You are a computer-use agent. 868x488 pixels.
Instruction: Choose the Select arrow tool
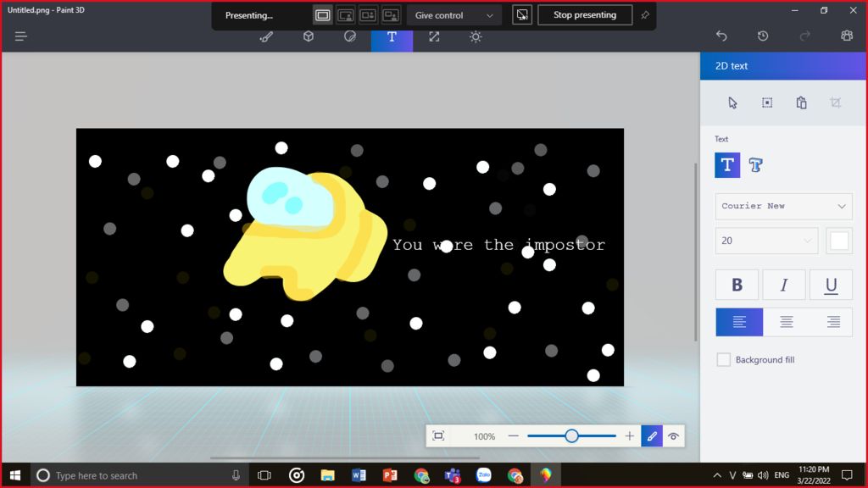point(732,103)
